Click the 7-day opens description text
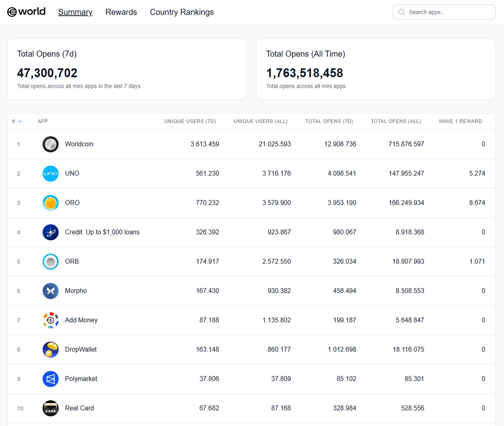The image size is (504, 426). (x=79, y=86)
